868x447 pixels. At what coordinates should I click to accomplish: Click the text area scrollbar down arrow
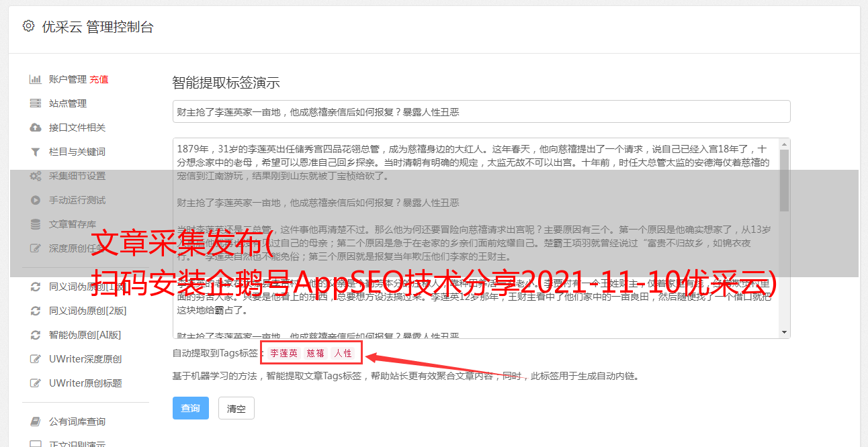pyautogui.click(x=784, y=332)
